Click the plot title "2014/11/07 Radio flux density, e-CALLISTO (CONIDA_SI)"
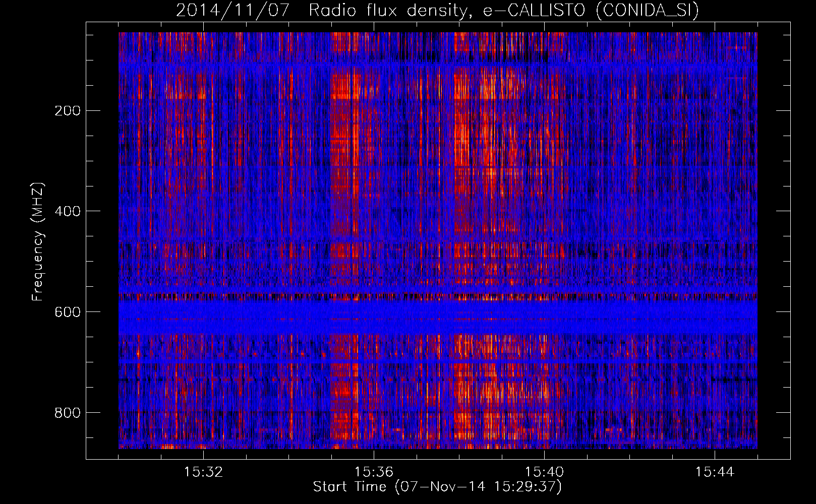The image size is (816, 504). [x=437, y=10]
